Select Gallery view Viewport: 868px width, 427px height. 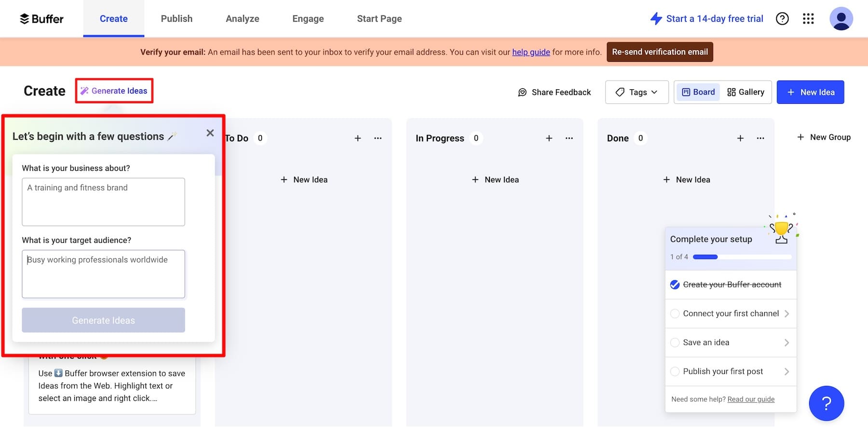[x=746, y=92]
